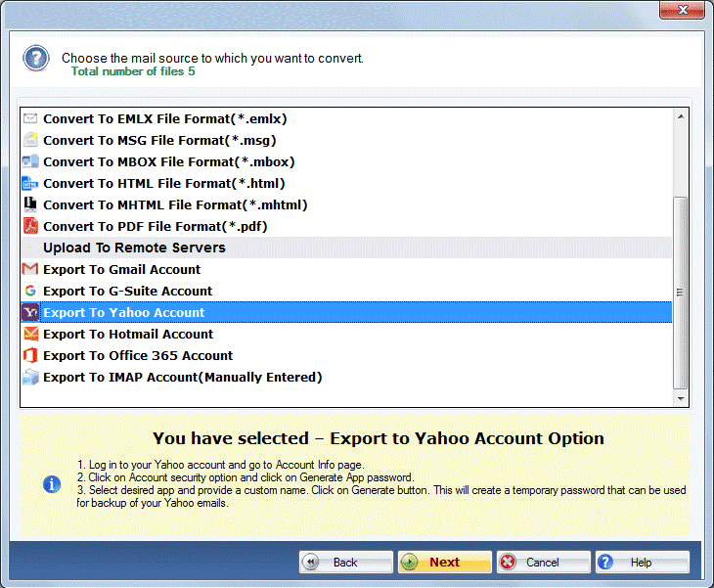Screen dimensions: 714x588
Task: Click the MSG file format icon
Action: (30, 140)
